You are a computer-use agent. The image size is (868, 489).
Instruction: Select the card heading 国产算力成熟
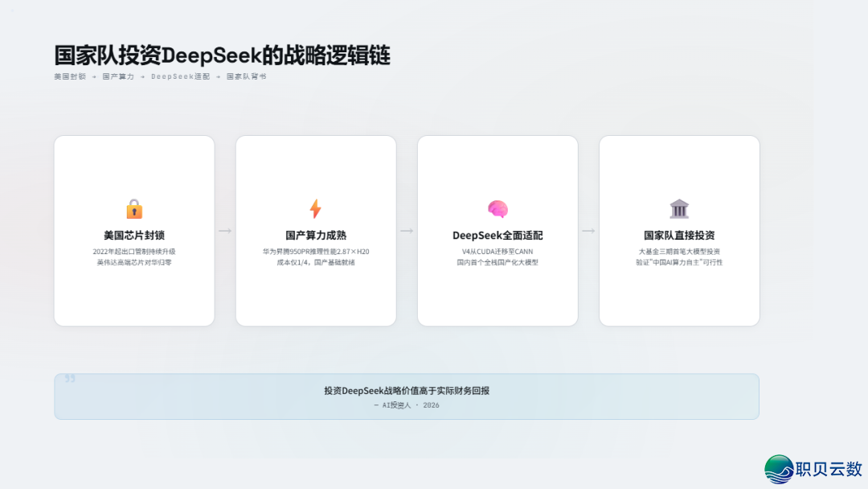pyautogui.click(x=316, y=236)
